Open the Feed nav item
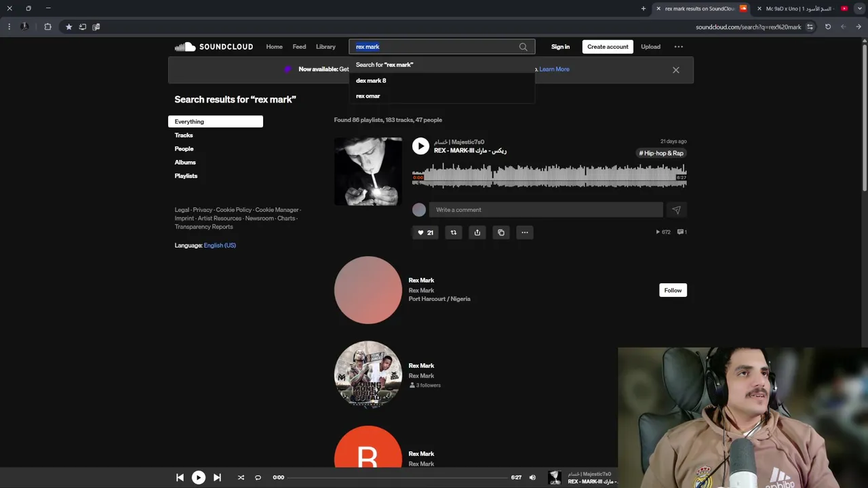 (x=299, y=47)
